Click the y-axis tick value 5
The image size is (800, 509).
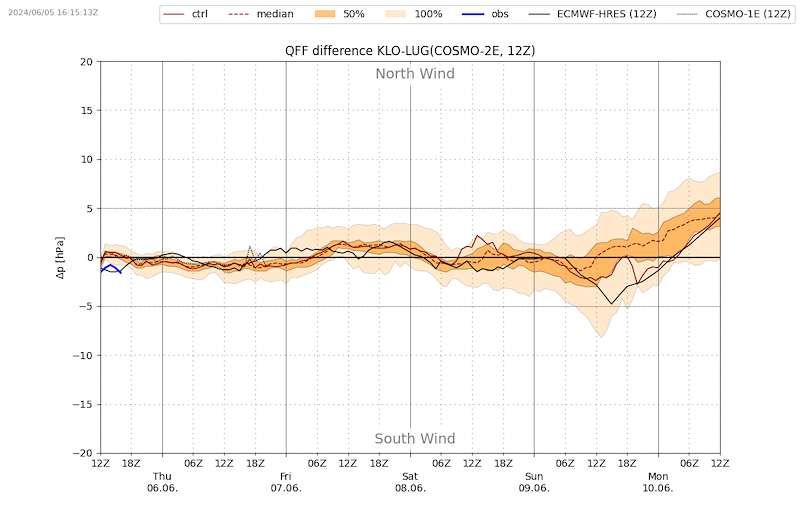pyautogui.click(x=90, y=209)
